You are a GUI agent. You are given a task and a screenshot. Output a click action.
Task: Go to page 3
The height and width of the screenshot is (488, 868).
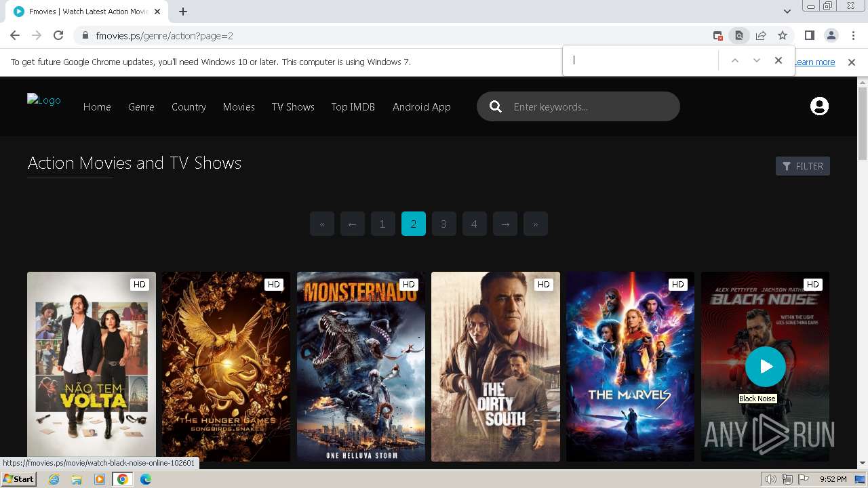pyautogui.click(x=444, y=224)
